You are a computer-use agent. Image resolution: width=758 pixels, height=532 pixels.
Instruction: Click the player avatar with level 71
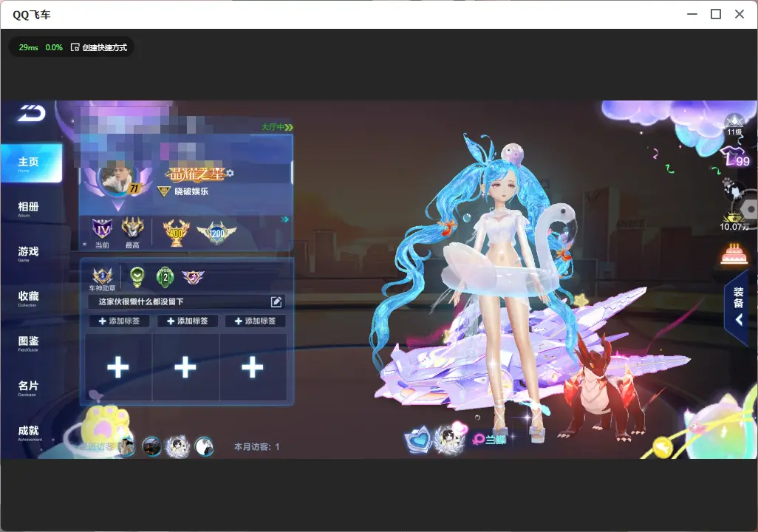pos(118,178)
